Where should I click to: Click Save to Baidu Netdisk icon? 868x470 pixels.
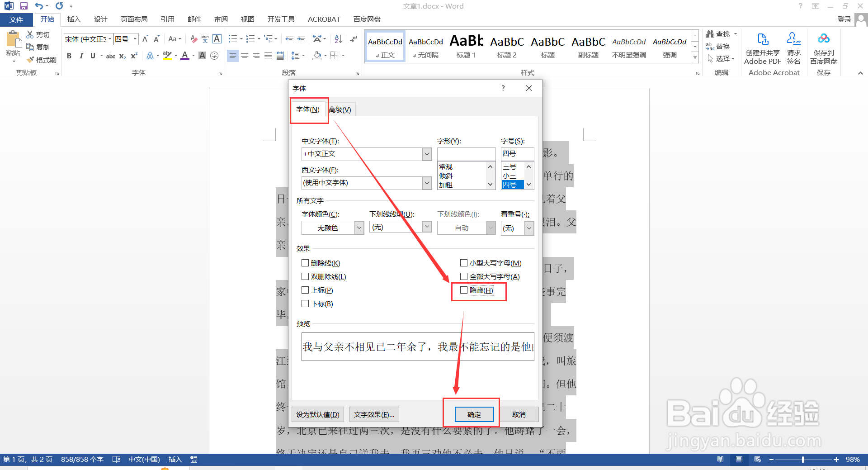(x=824, y=48)
